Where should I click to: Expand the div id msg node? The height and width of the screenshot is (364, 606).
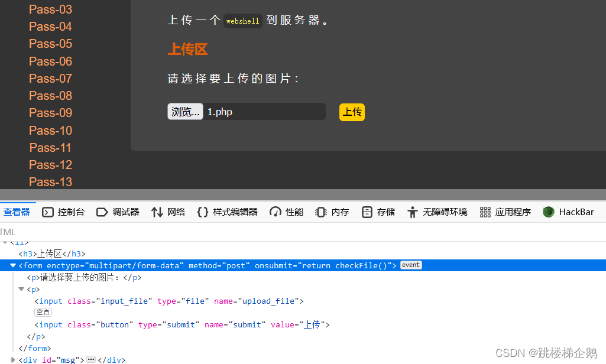click(13, 359)
